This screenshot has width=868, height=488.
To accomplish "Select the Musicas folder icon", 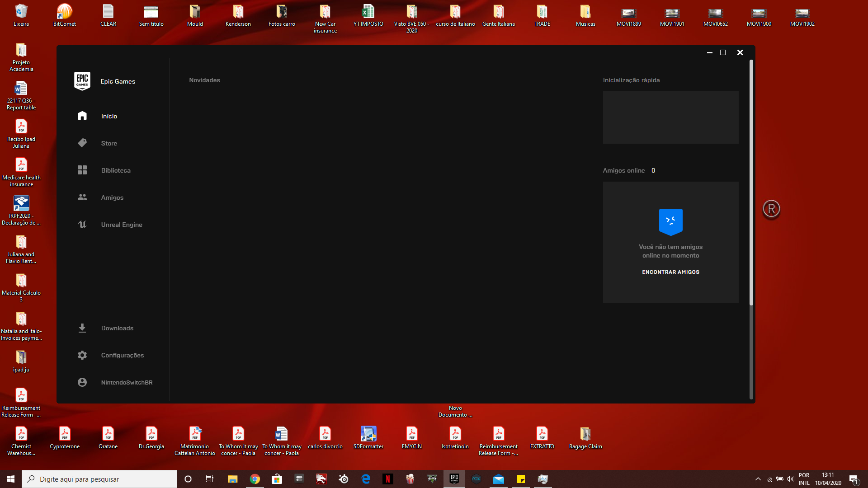I will coord(585,15).
